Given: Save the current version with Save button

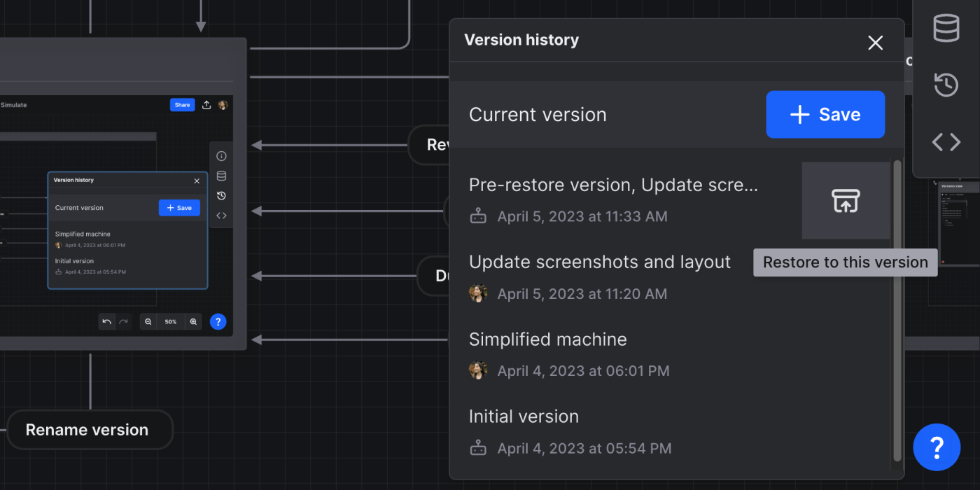Looking at the screenshot, I should (x=825, y=115).
